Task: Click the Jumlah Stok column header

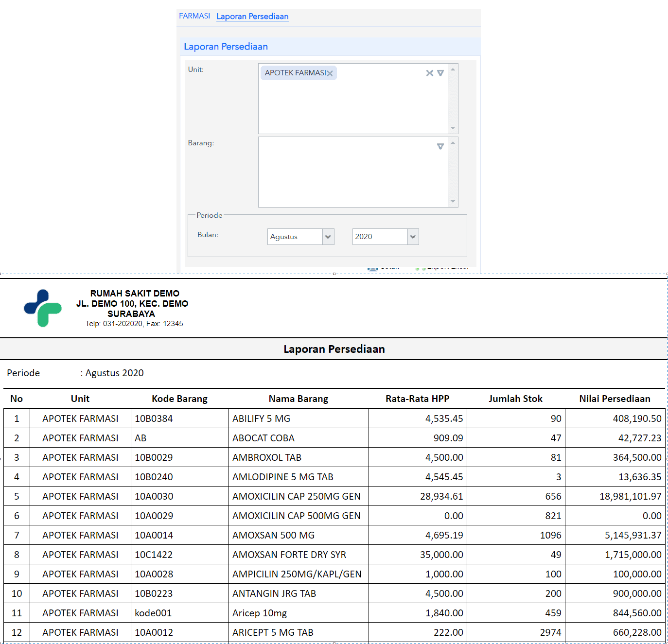Action: tap(515, 399)
